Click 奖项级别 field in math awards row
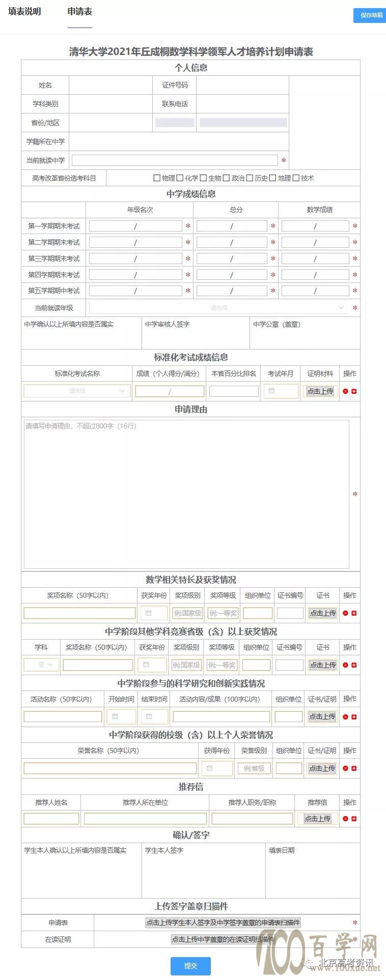This screenshot has width=386, height=980. click(187, 613)
